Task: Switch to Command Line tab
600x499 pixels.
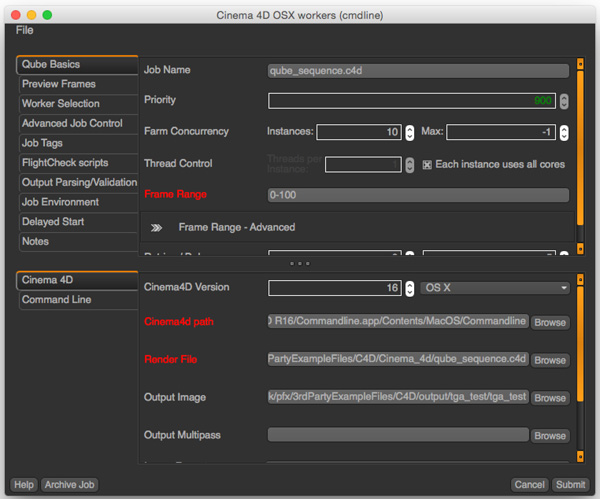Action: [78, 300]
